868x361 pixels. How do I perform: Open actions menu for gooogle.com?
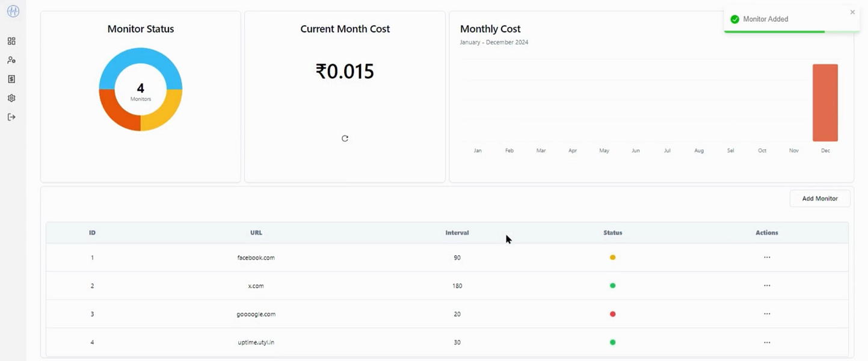pyautogui.click(x=767, y=314)
